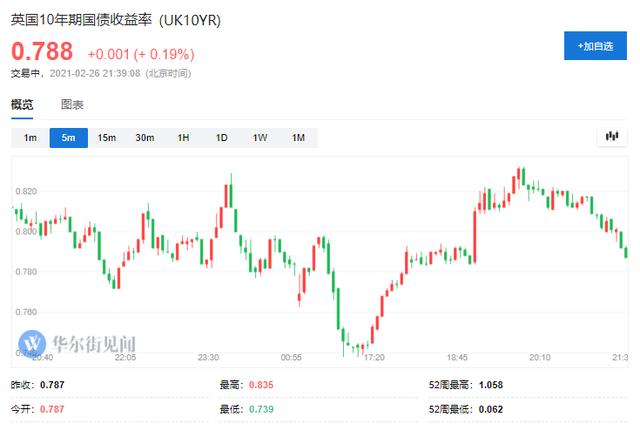Screen dimensions: 640x437
Task: Click the 20:10 time axis label
Action: pos(540,357)
